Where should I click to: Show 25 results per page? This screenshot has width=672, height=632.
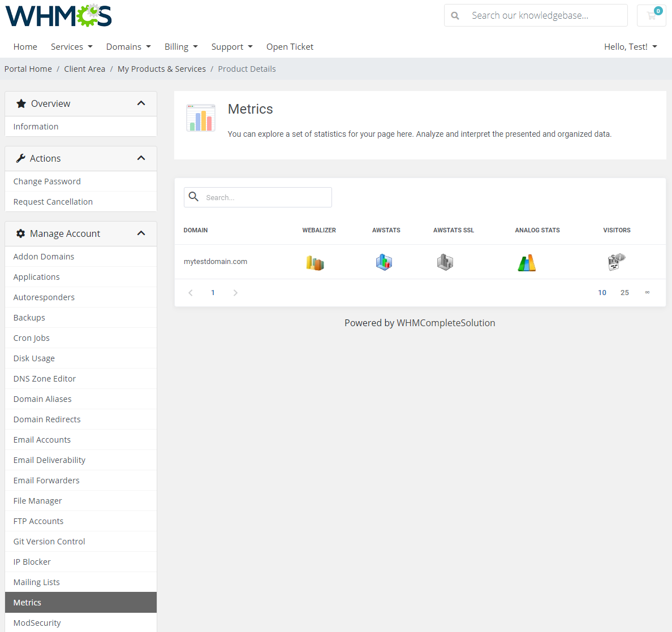pos(624,292)
